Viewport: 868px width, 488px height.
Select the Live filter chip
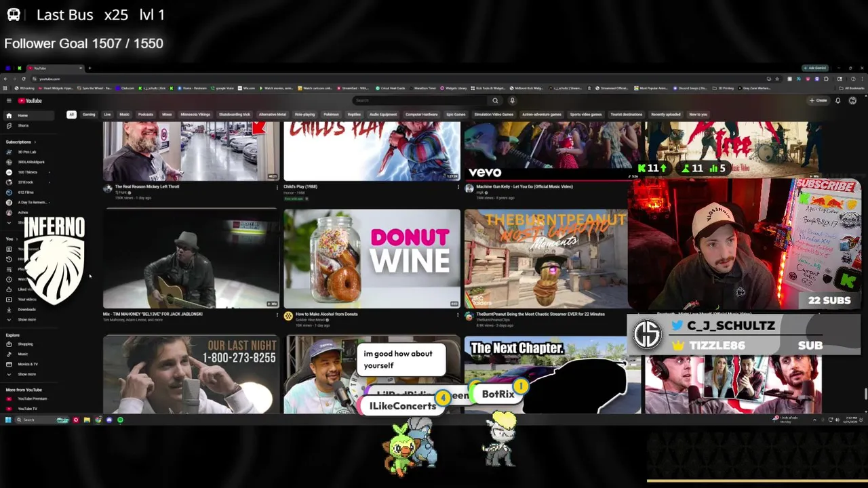coord(107,115)
